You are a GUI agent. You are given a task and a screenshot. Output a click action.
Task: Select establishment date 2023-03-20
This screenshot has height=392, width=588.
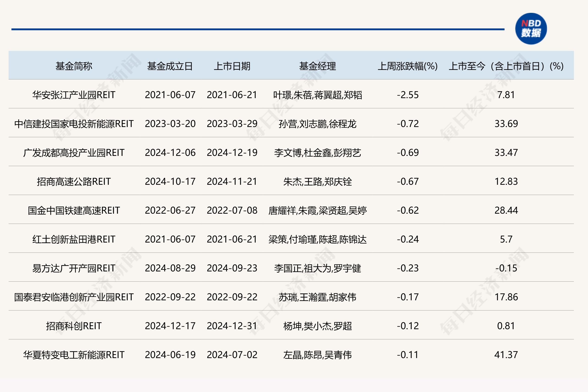click(170, 124)
